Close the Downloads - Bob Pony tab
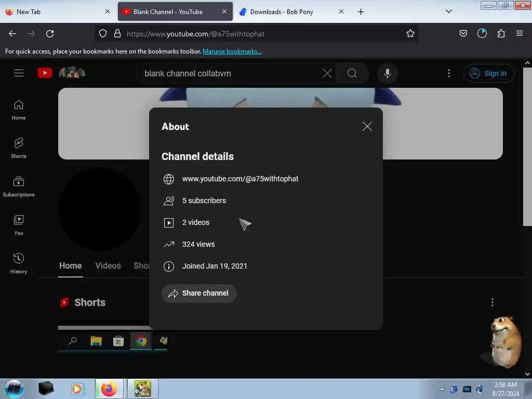Screen dimensions: 532x399 tap(341, 11)
